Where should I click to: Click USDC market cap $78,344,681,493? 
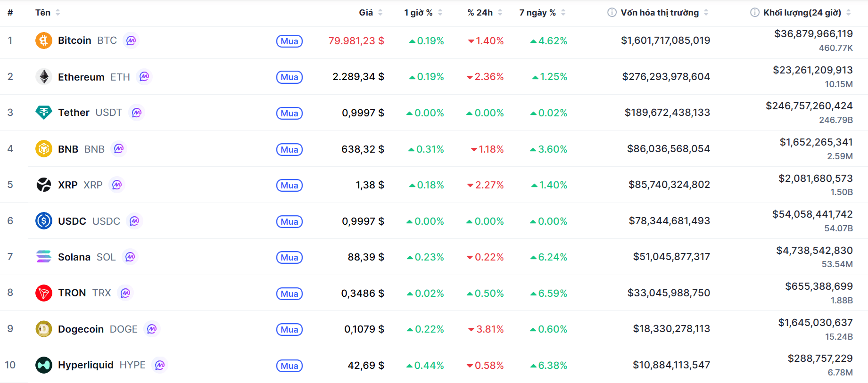tap(669, 221)
